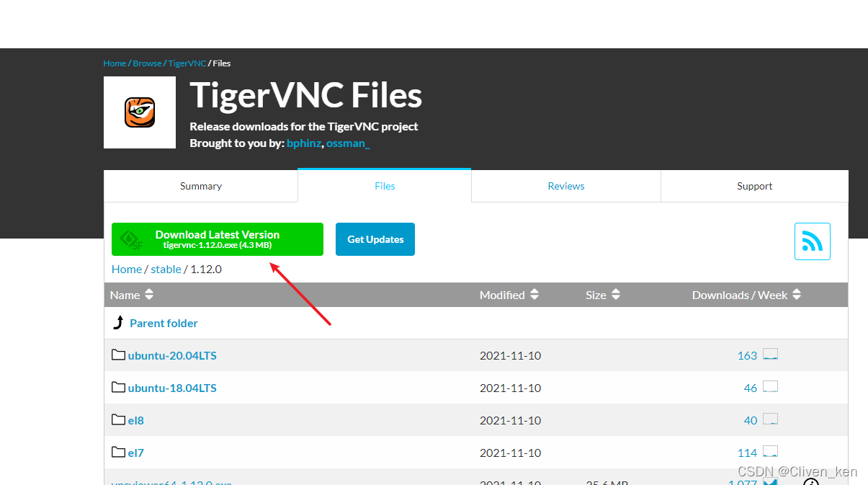
Task: Open the Browse breadcrumb link
Action: click(148, 63)
